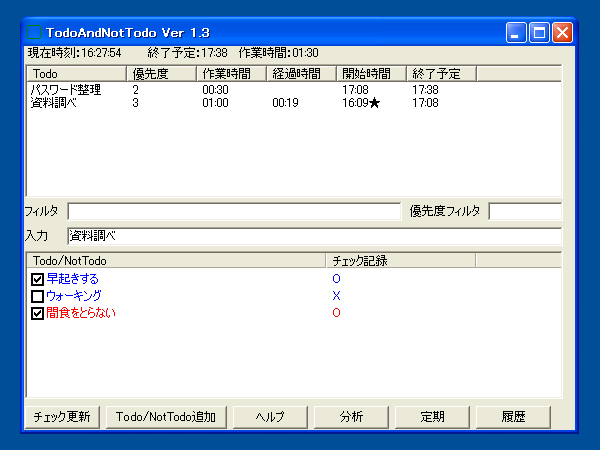
Task: Click the 終了予定 column header
Action: [x=441, y=74]
